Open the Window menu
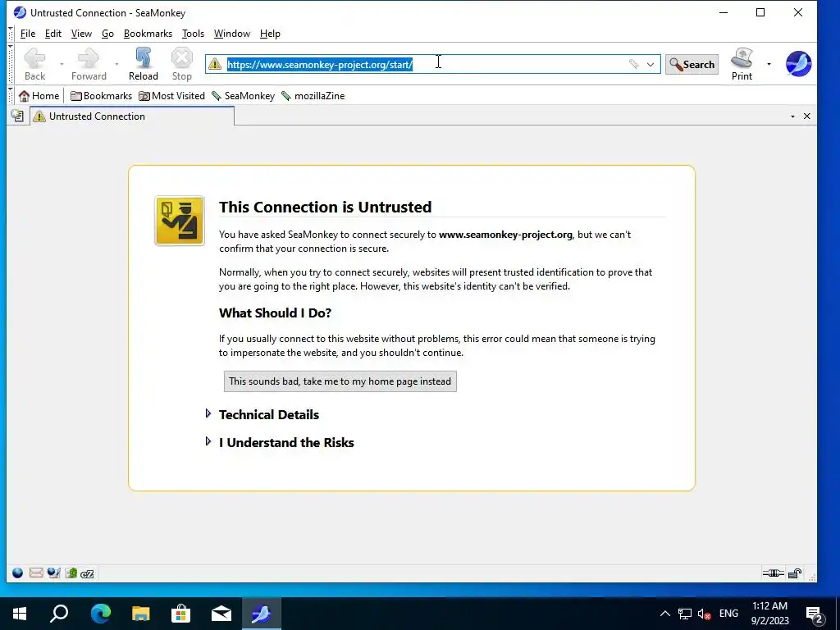The image size is (840, 630). [x=232, y=33]
